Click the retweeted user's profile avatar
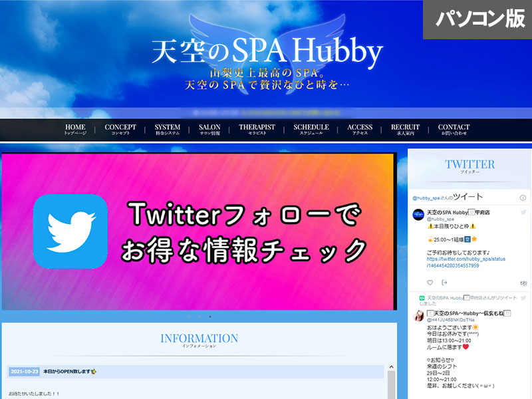This screenshot has height=399, width=532. 419,316
